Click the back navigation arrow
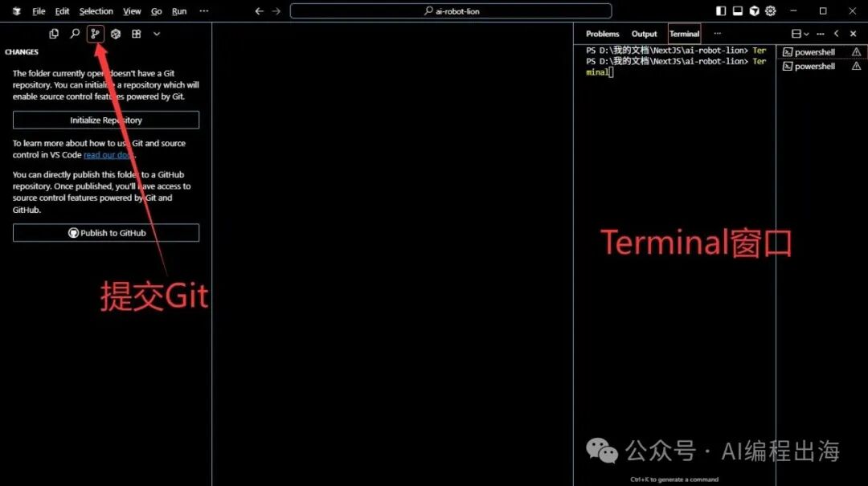868x486 pixels. coord(259,11)
